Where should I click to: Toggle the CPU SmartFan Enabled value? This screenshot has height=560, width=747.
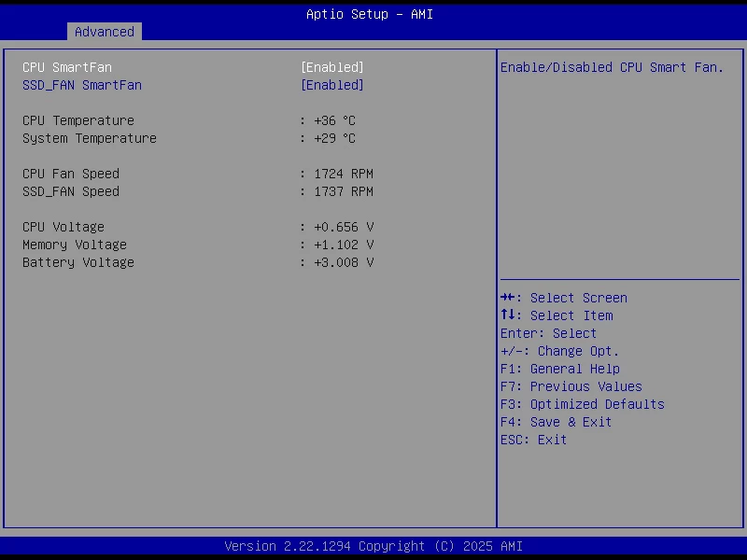(x=331, y=67)
